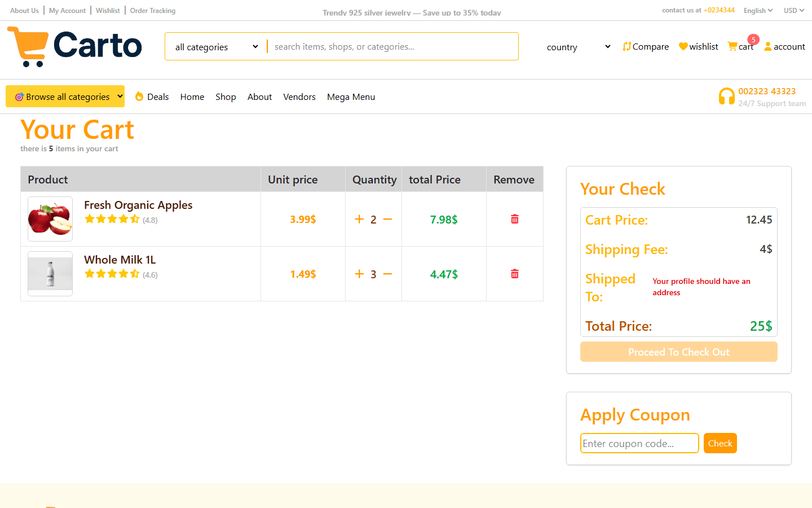Open the Shop menu item
812x508 pixels.
226,97
